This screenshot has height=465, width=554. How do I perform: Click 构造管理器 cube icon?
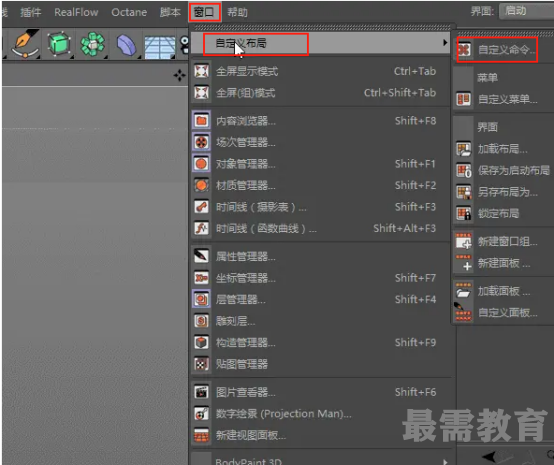pos(201,342)
